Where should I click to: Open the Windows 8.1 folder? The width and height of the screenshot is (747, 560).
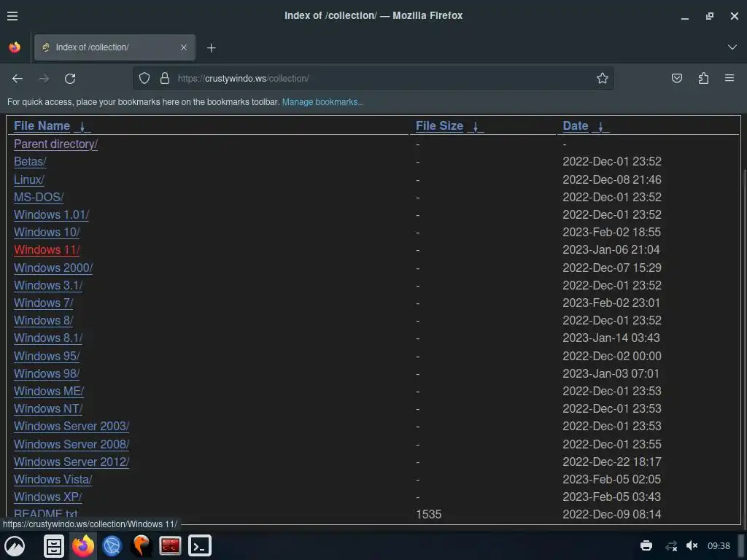(48, 338)
